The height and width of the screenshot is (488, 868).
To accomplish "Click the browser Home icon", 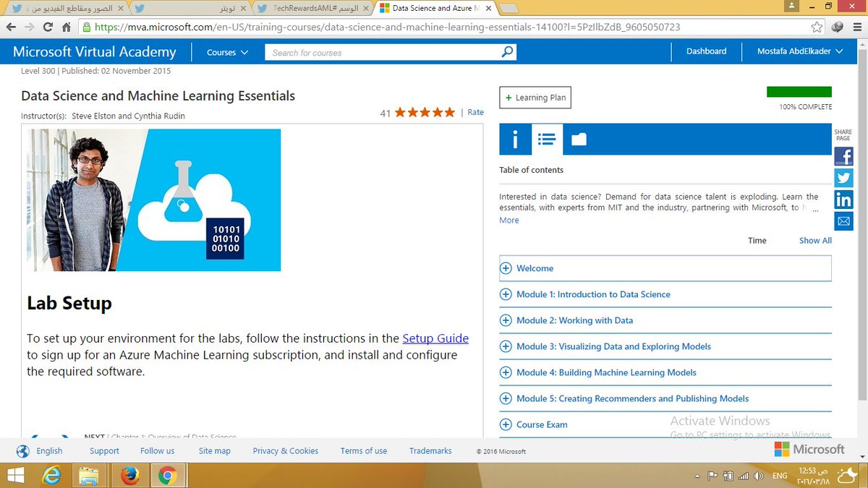I will pos(66,27).
